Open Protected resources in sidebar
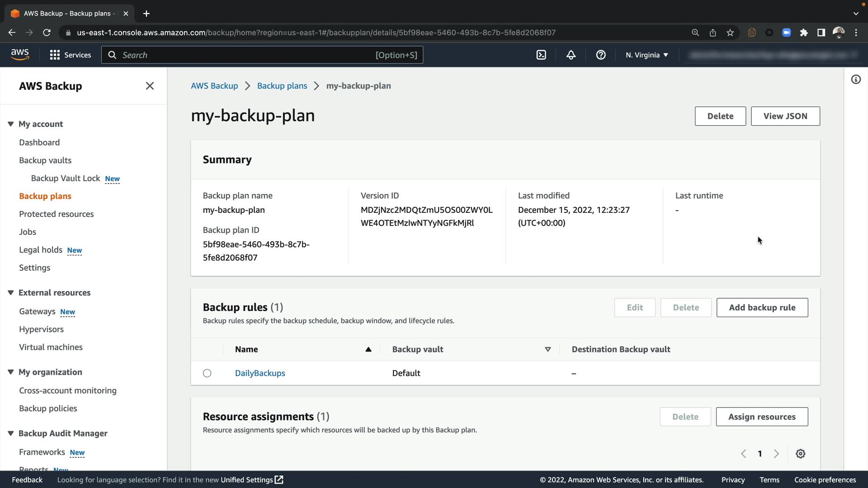The image size is (868, 488). 56,214
